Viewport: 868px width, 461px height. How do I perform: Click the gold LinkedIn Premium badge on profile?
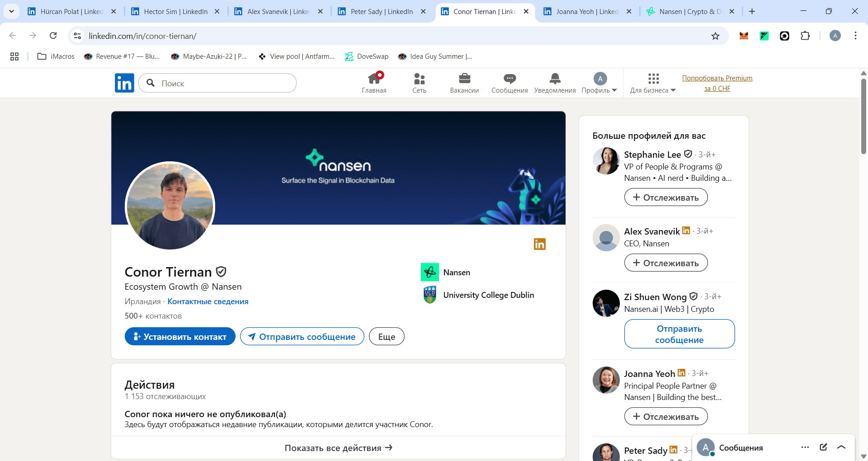coord(540,244)
